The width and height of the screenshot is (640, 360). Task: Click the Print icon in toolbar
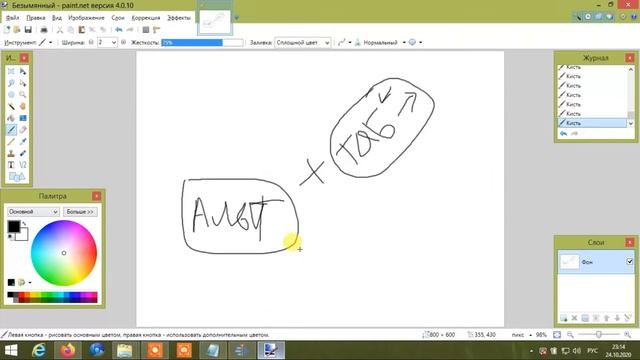[x=44, y=30]
